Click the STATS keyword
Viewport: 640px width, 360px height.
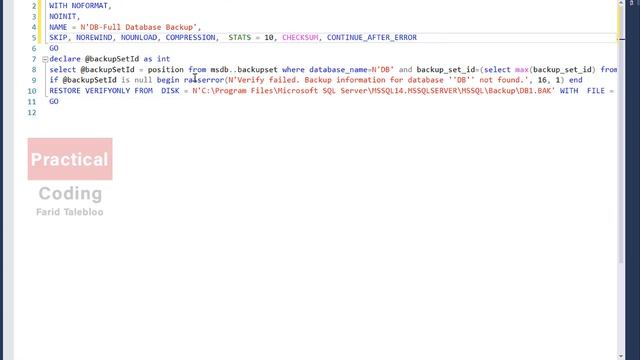(x=240, y=38)
